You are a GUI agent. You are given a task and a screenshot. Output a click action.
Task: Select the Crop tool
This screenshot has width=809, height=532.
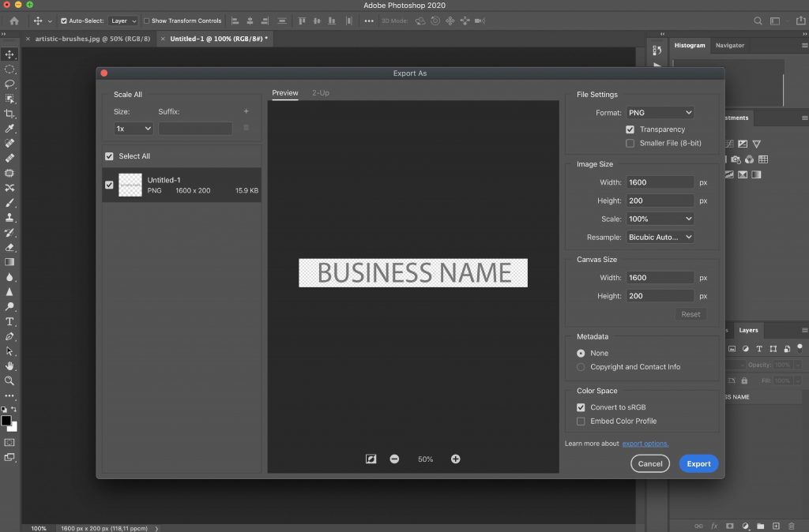(x=9, y=114)
